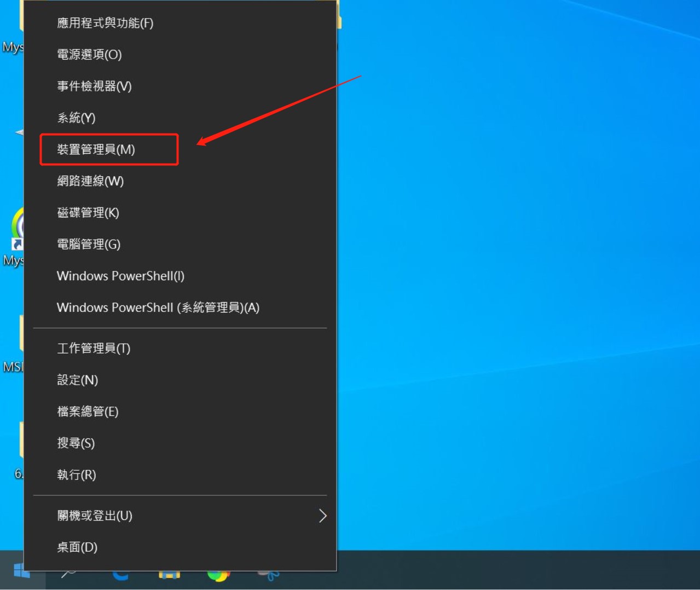The width and height of the screenshot is (700, 590).
Task: Expand the 關機或登出(U) submenu arrow
Action: tap(322, 516)
